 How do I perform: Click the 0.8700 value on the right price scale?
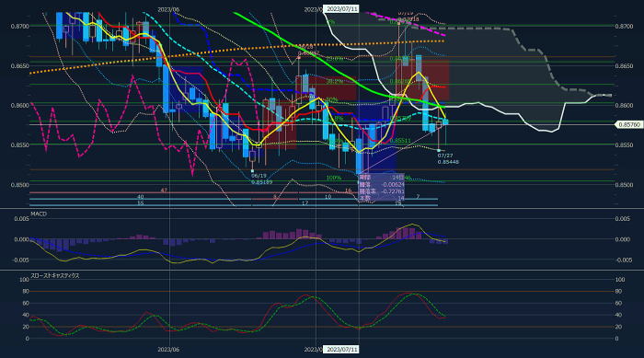(624, 27)
